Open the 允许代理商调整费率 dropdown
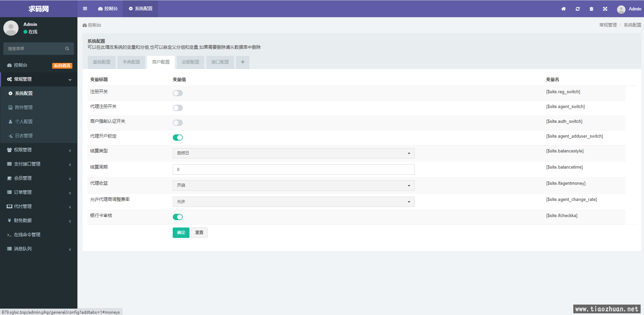Image resolution: width=644 pixels, height=315 pixels. pos(294,202)
